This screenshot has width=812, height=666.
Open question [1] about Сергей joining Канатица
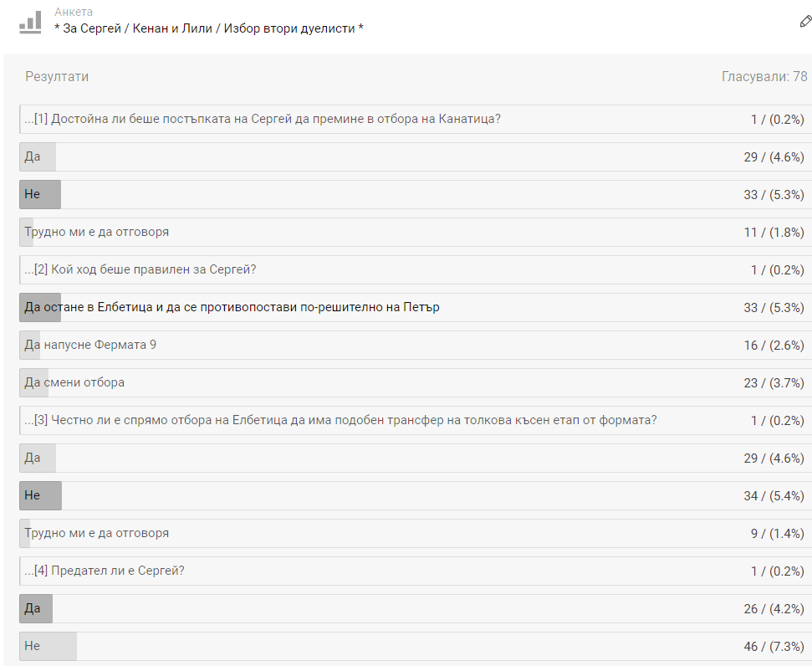[x=268, y=119]
